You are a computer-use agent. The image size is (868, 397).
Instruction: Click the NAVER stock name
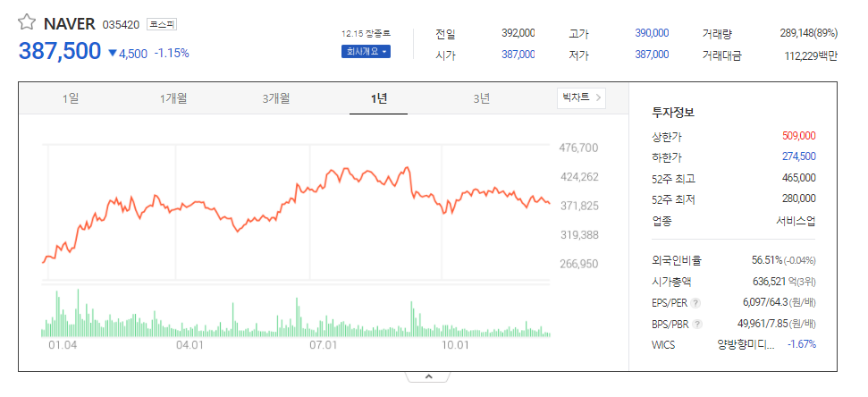pyautogui.click(x=69, y=24)
